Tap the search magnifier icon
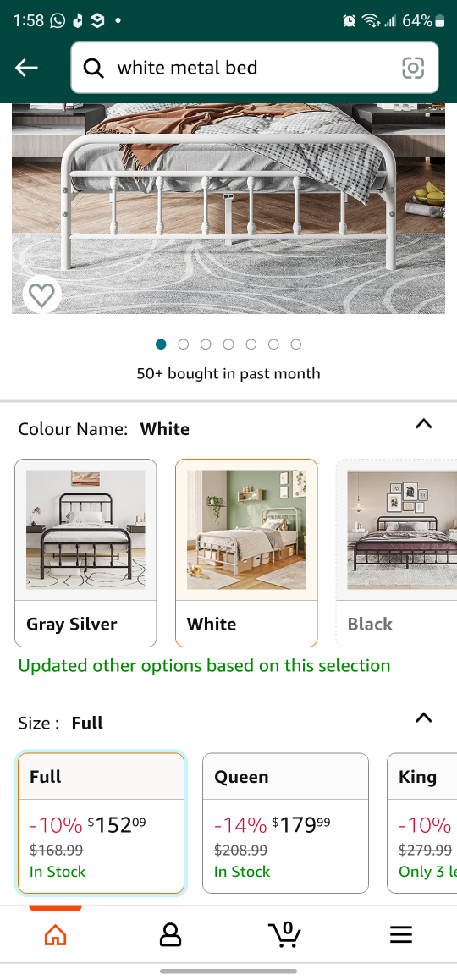 (94, 68)
